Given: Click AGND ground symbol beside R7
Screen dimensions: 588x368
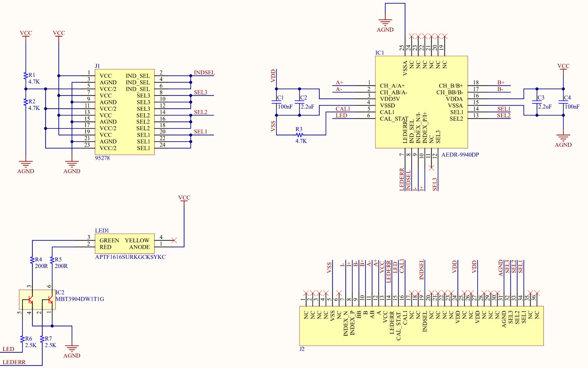Looking at the screenshot, I should [x=72, y=348].
